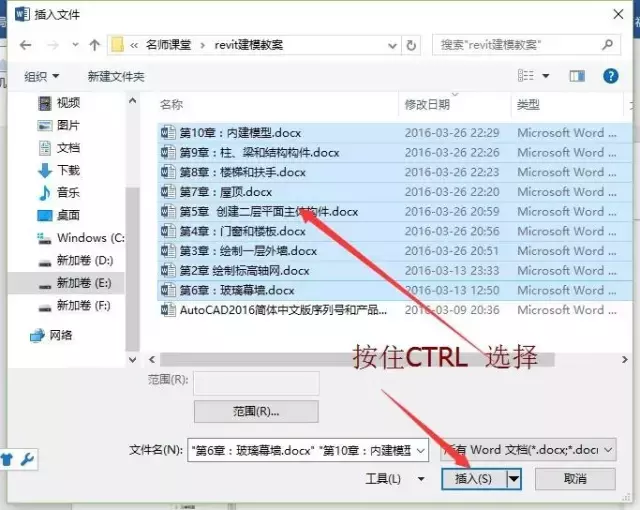This screenshot has height=510, width=640.
Task: Click the wrench icon at the left edge
Action: pos(27,459)
